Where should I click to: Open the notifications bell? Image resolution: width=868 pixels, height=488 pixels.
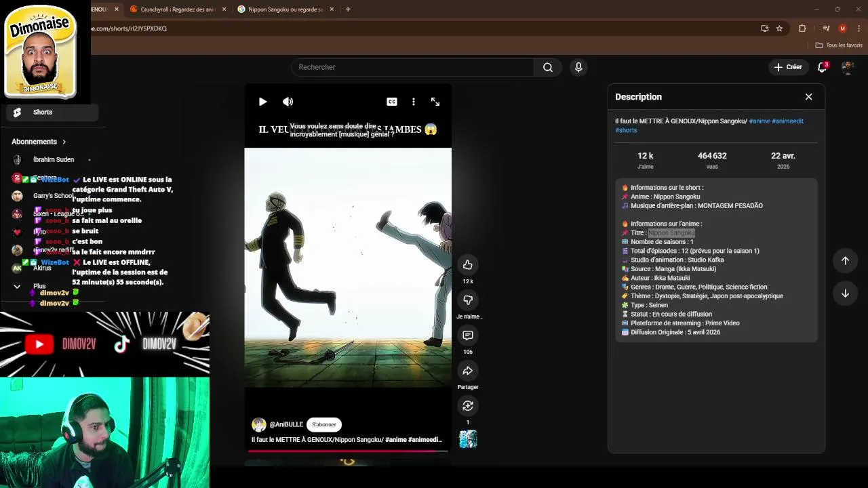(822, 67)
